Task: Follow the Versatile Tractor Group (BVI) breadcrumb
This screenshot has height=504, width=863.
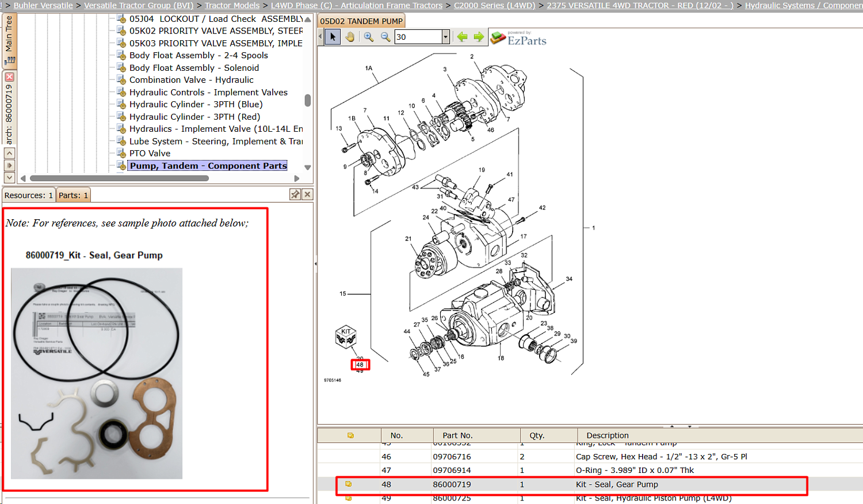Action: [x=139, y=5]
